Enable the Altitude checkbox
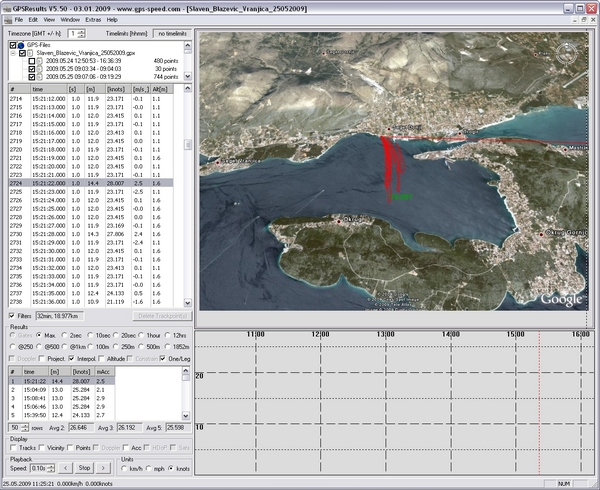The image size is (600, 490). (x=101, y=359)
